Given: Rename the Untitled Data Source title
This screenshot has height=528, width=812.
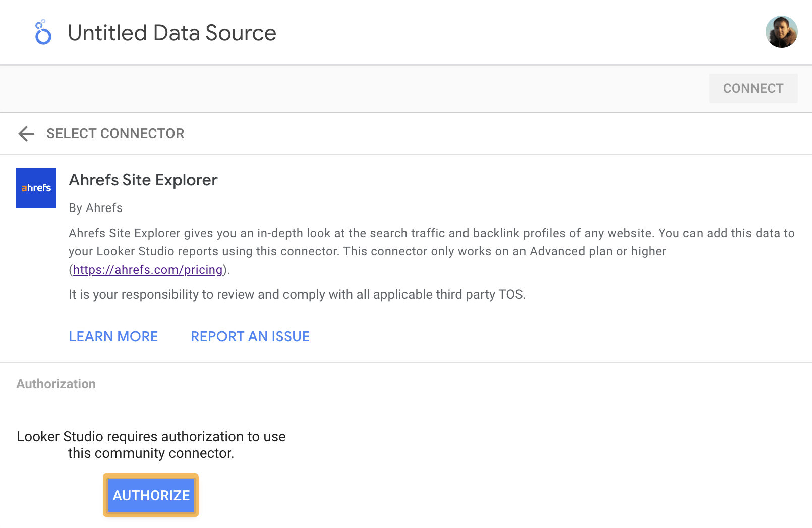Looking at the screenshot, I should [x=172, y=32].
